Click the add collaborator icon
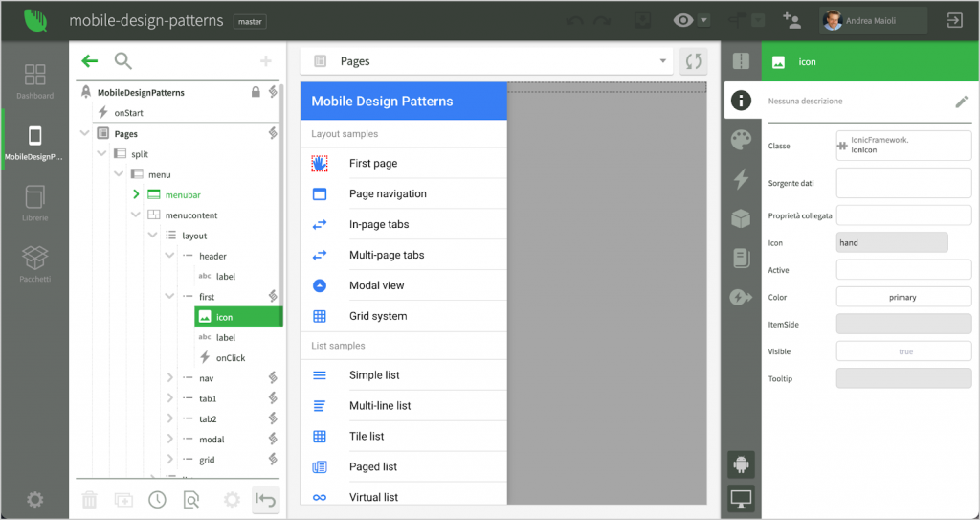 pyautogui.click(x=791, y=21)
